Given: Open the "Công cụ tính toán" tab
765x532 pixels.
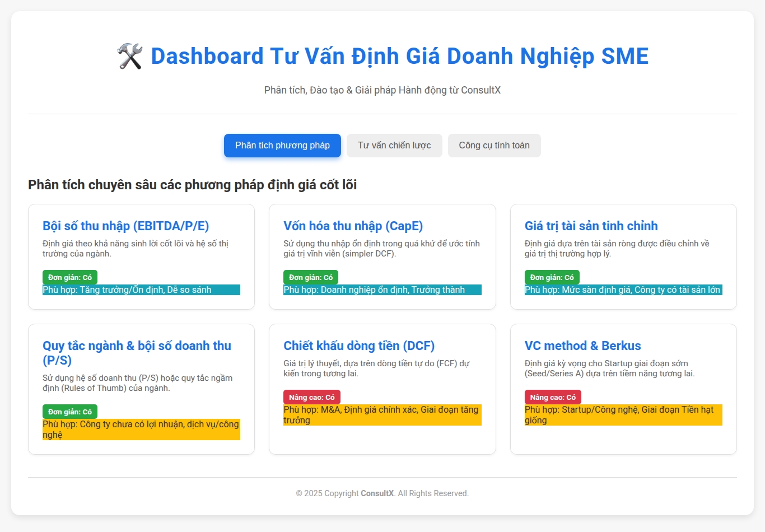Looking at the screenshot, I should pos(494,146).
